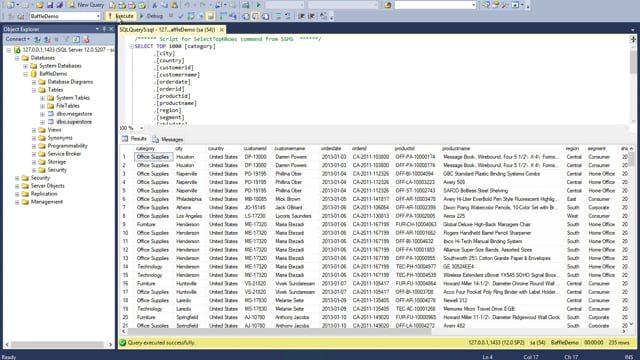
Task: Click the Results to File icon
Action: pyautogui.click(x=265, y=16)
